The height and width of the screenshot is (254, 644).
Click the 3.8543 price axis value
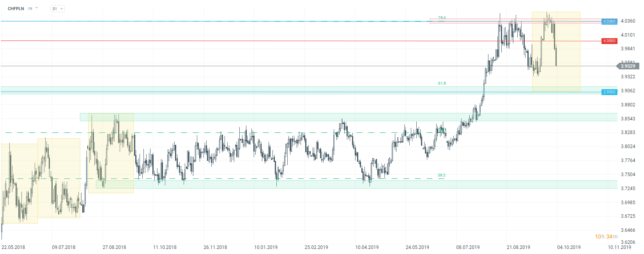[x=628, y=119]
